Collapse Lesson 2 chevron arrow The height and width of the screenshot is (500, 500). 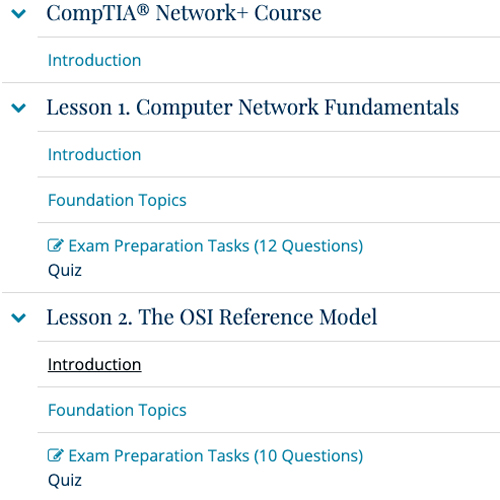(x=19, y=318)
